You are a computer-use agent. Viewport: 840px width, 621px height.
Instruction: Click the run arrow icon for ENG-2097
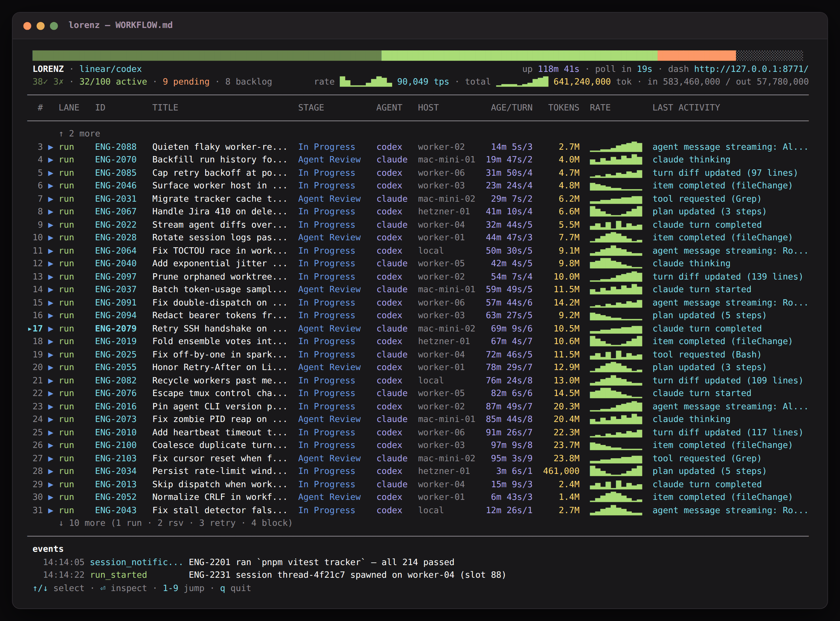tap(51, 277)
